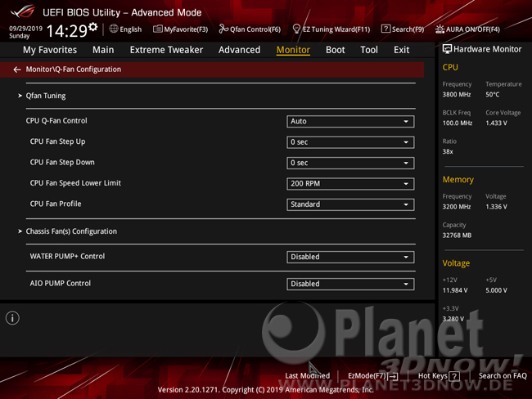Screen dimensions: 532x399
Task: Open CPU Fan Speed Lower Limit dropdown
Action: pos(350,183)
